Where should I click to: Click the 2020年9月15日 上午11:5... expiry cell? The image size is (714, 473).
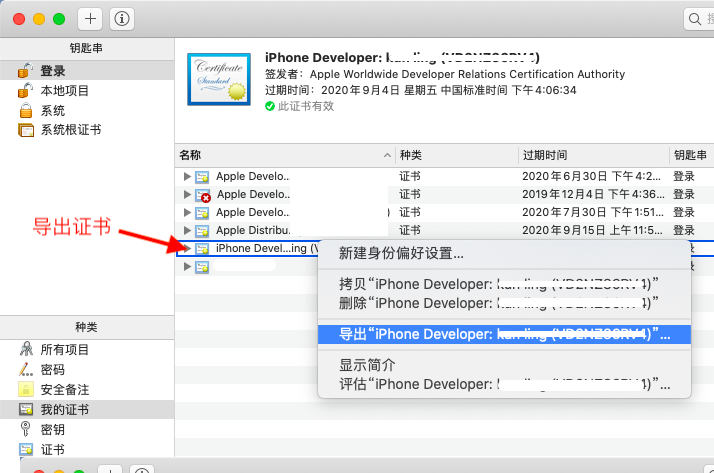(x=592, y=230)
